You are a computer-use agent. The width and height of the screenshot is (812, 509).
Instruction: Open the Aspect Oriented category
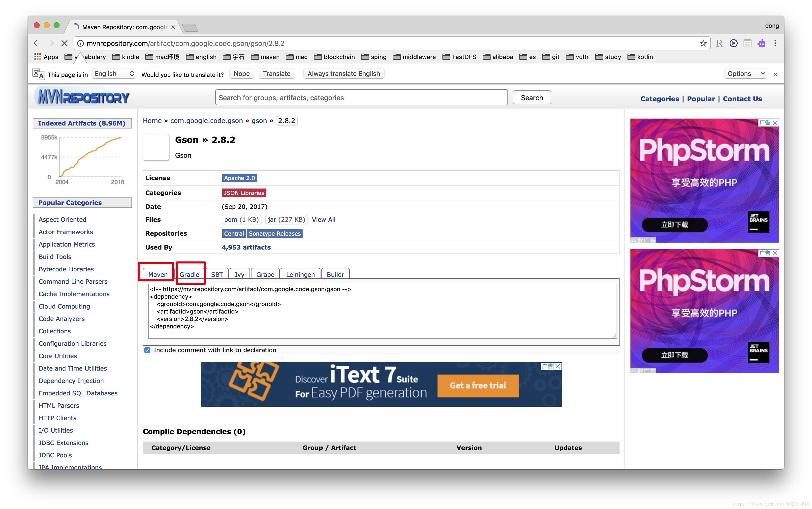point(62,220)
